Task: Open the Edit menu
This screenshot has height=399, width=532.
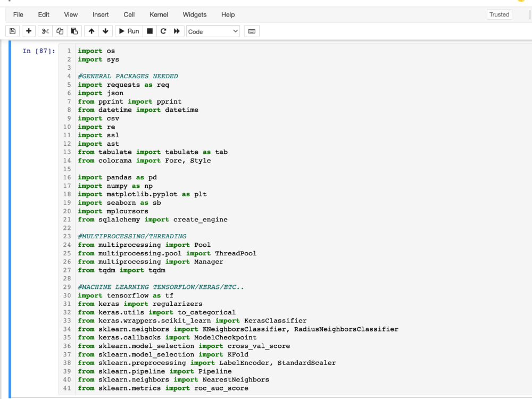Action: [44, 14]
